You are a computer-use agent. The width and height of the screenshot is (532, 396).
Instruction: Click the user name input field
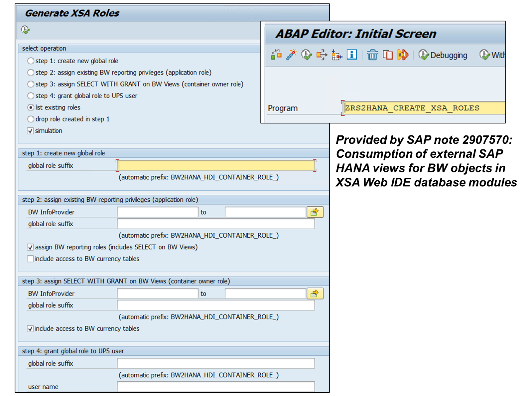tap(216, 387)
